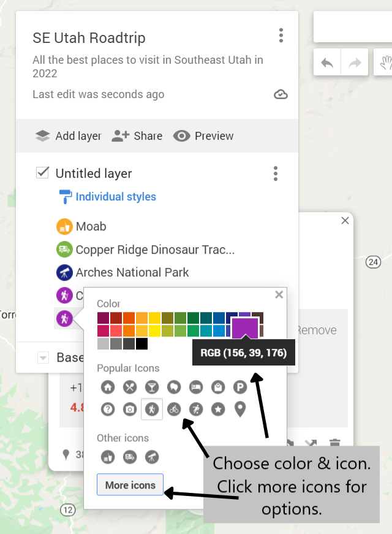Choose the coffee cup icon

(174, 387)
